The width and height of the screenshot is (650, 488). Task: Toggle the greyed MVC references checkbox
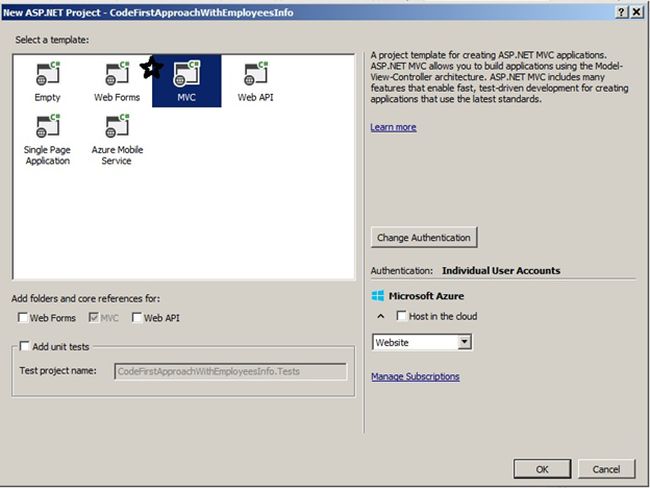click(94, 318)
